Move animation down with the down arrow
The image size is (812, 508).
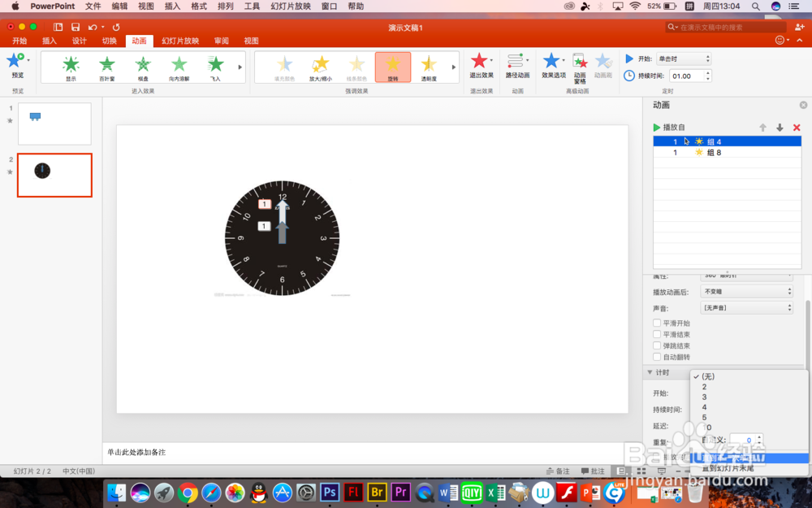click(x=780, y=128)
